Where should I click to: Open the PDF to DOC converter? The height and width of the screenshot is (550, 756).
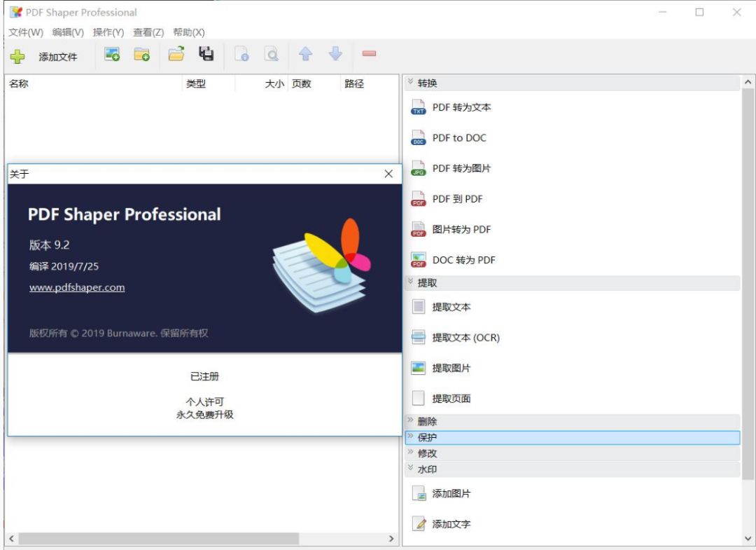click(x=458, y=137)
